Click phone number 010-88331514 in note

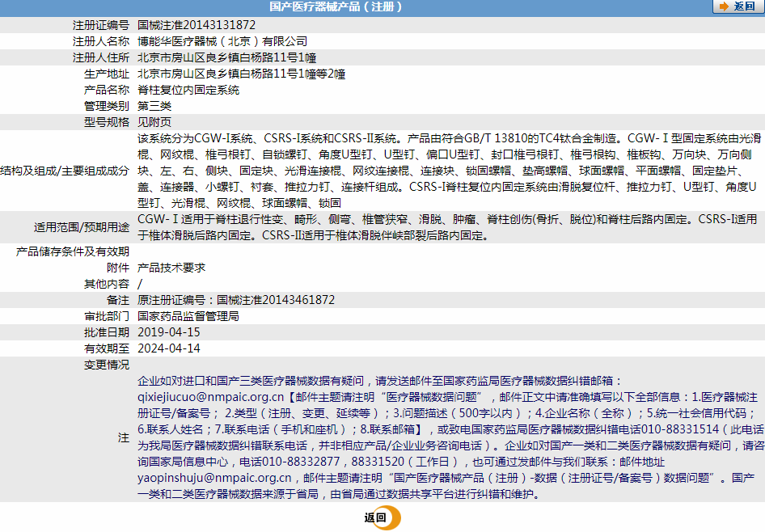[x=680, y=429]
